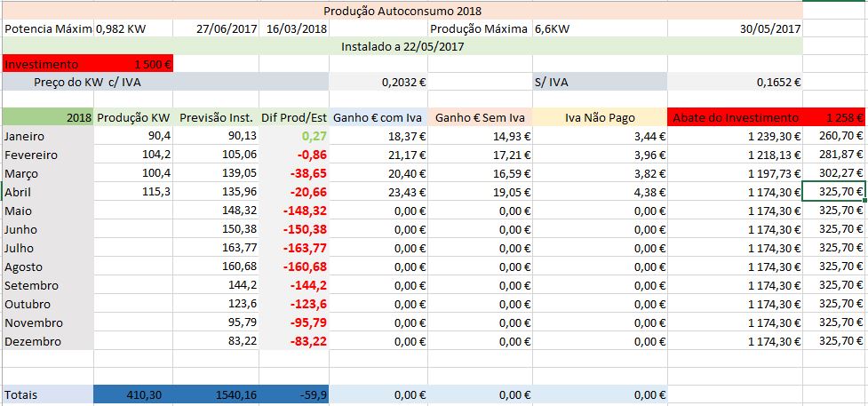
Task: Click the gain value '23,43 €'
Action: click(378, 192)
